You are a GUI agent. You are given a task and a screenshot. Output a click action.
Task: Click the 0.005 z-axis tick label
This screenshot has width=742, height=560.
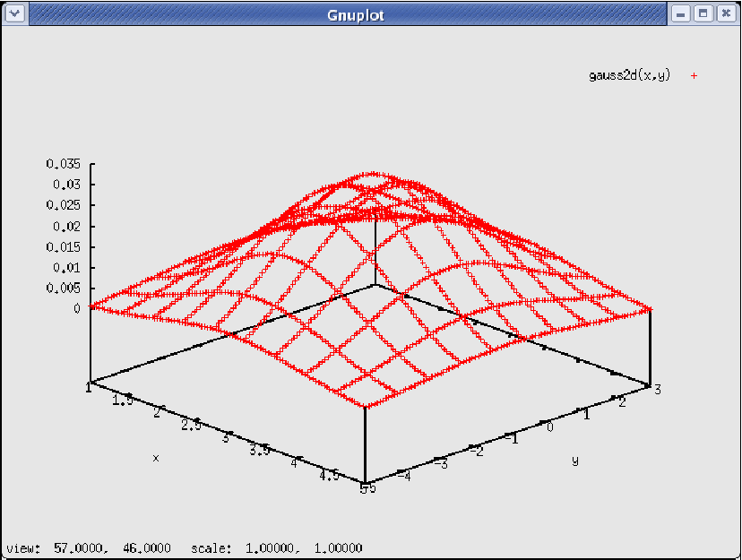point(64,288)
